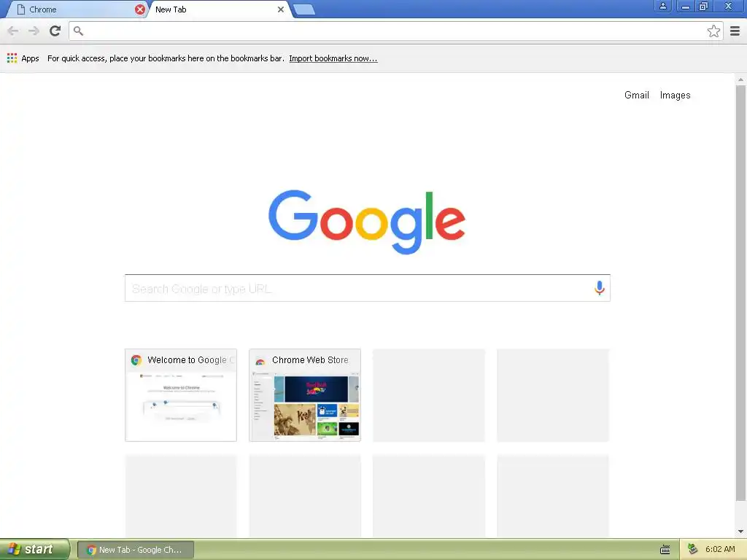Close the New Tab tab
747x560 pixels.
281,9
